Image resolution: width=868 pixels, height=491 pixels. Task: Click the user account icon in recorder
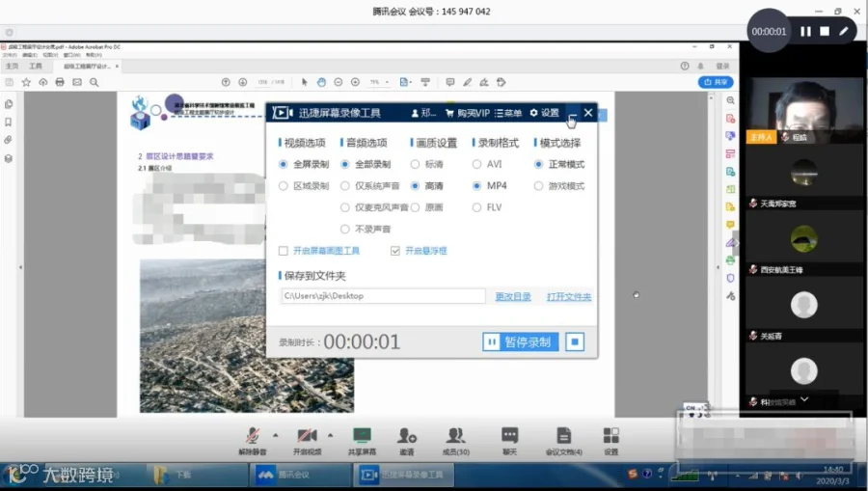click(x=415, y=113)
